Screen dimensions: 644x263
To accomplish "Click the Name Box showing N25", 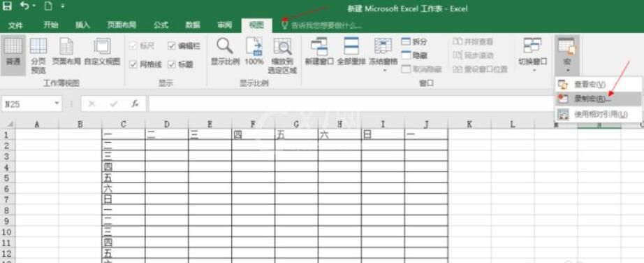I will [27, 104].
